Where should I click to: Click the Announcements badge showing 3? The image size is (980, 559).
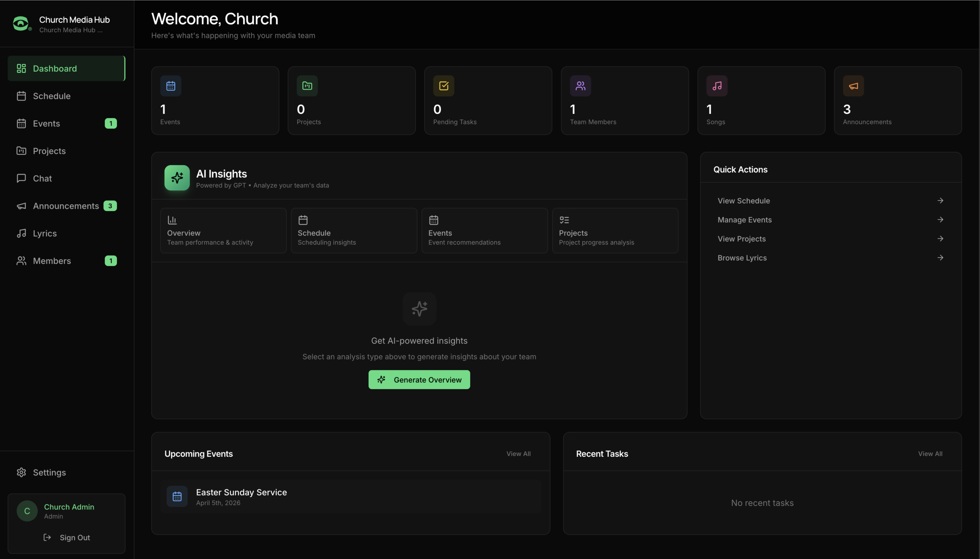[x=110, y=206]
